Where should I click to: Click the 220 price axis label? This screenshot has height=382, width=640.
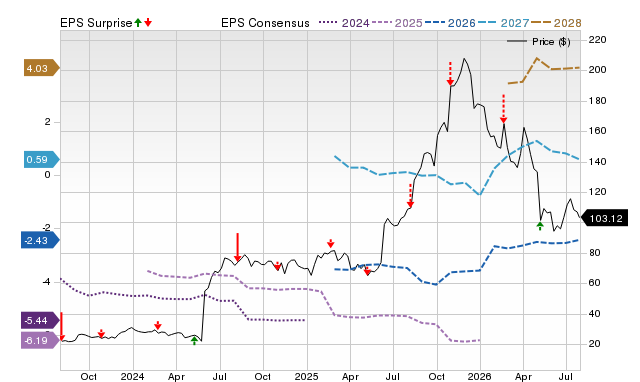[x=598, y=40]
